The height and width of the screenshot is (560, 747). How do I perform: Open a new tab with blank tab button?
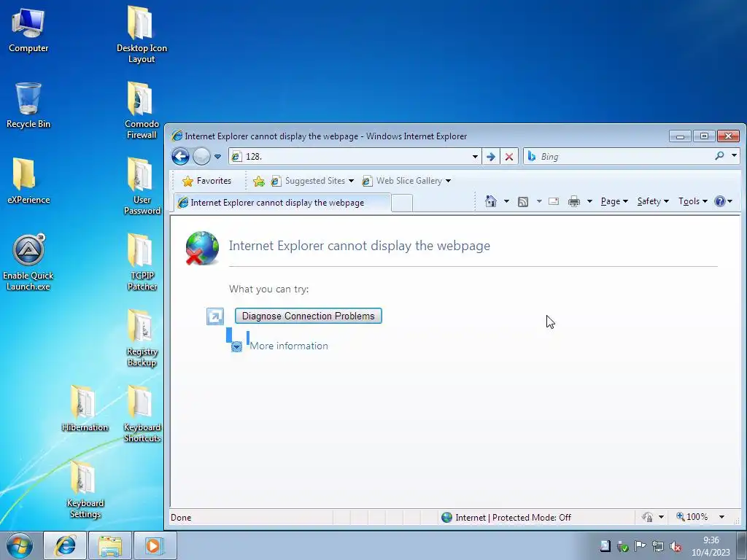tap(402, 203)
